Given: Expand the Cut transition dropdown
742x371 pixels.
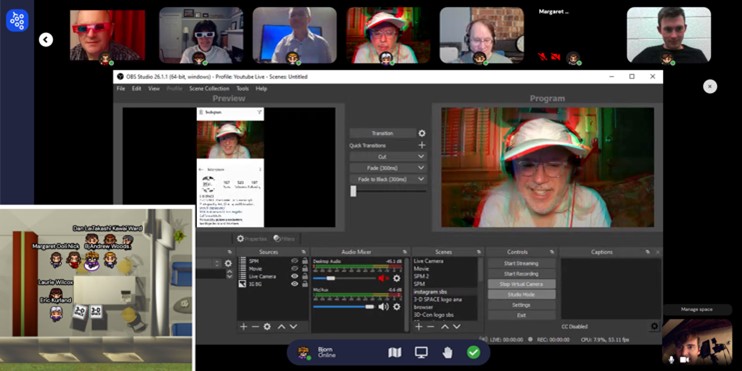Looking at the screenshot, I should pos(388,157).
